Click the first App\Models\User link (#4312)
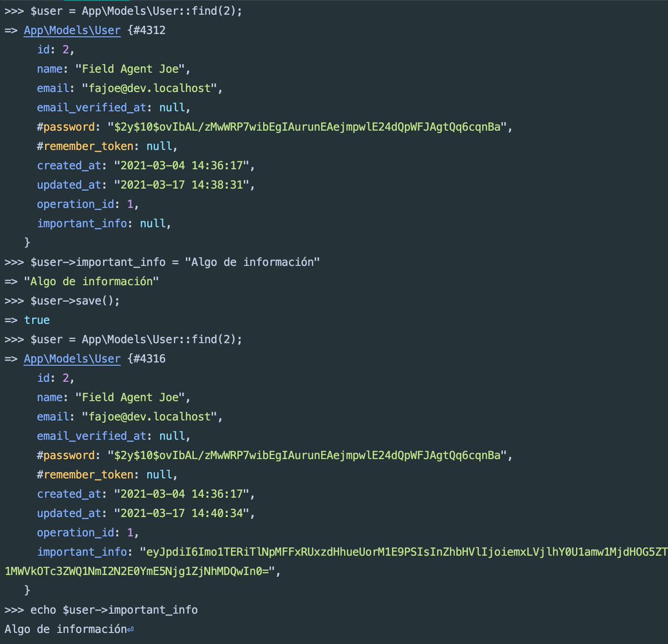 click(72, 31)
